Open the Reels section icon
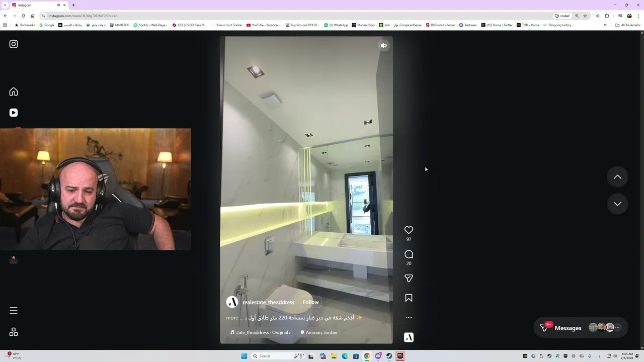This screenshot has height=362, width=644. pos(14,113)
